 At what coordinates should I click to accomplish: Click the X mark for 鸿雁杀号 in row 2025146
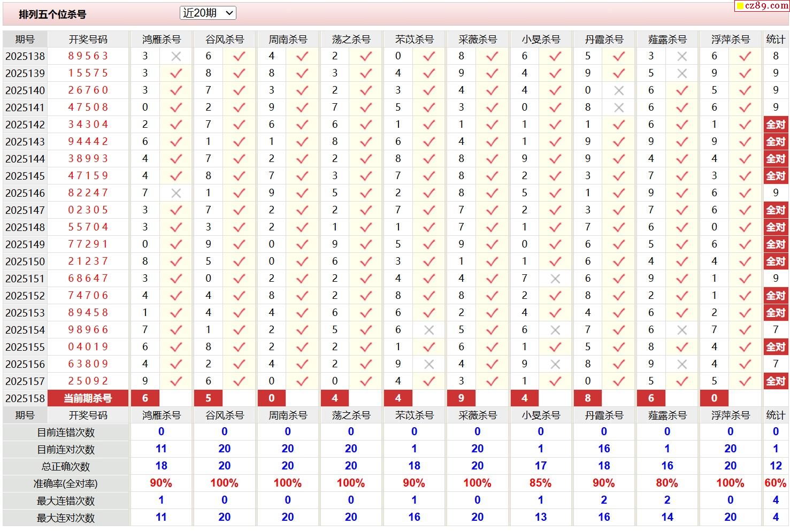(176, 193)
